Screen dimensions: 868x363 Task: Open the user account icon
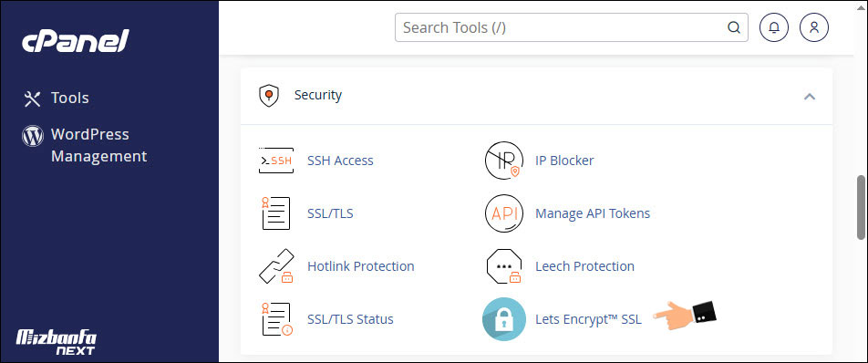click(x=813, y=27)
